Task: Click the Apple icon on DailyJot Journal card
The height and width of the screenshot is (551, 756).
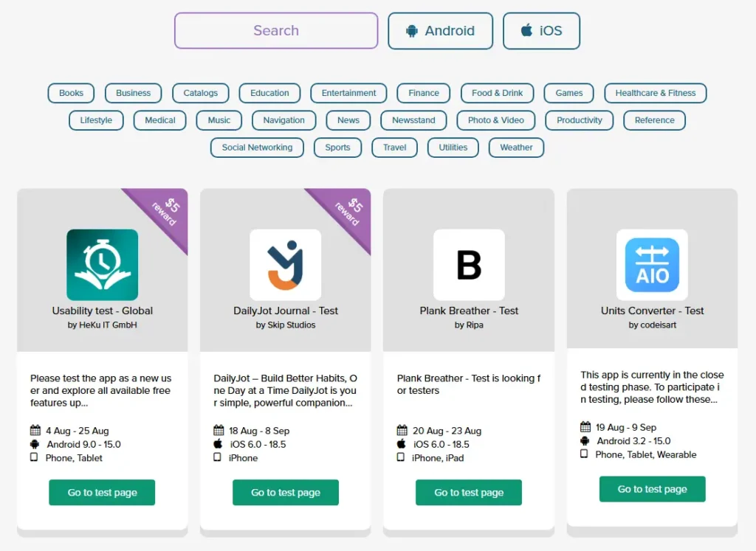Action: (218, 443)
